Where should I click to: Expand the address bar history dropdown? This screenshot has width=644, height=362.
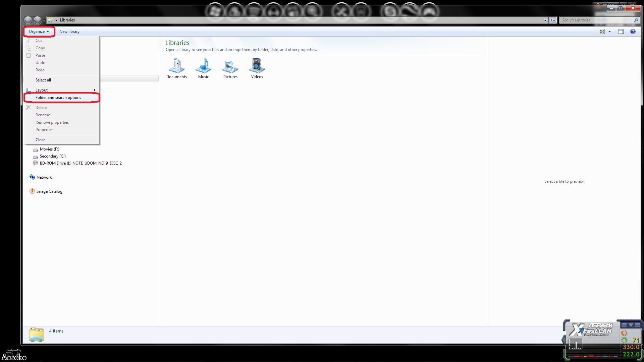pos(545,20)
